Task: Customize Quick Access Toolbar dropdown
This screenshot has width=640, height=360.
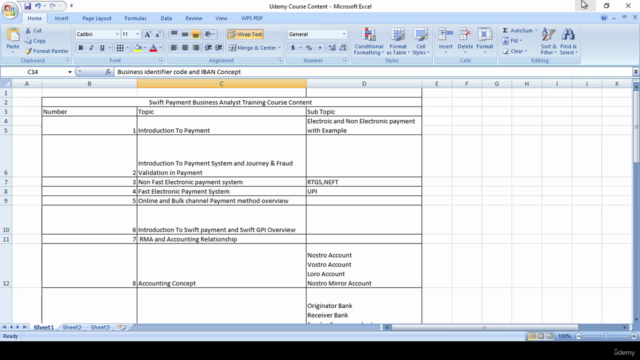Action: 71,6
